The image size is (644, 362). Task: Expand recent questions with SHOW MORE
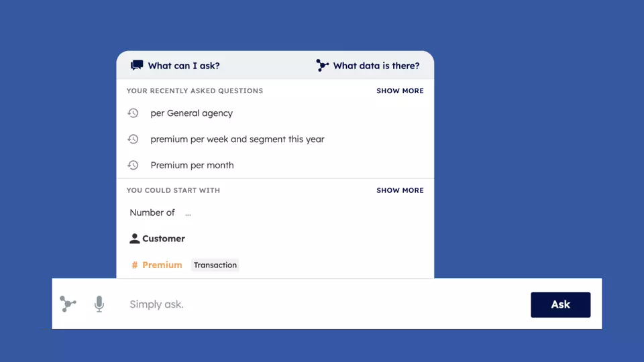coord(400,91)
